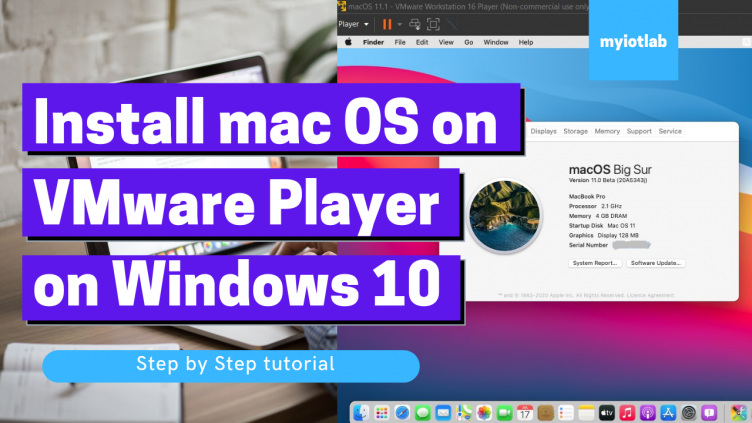Pause the virtual machine with the orange button
This screenshot has height=423, width=752.
tap(387, 24)
